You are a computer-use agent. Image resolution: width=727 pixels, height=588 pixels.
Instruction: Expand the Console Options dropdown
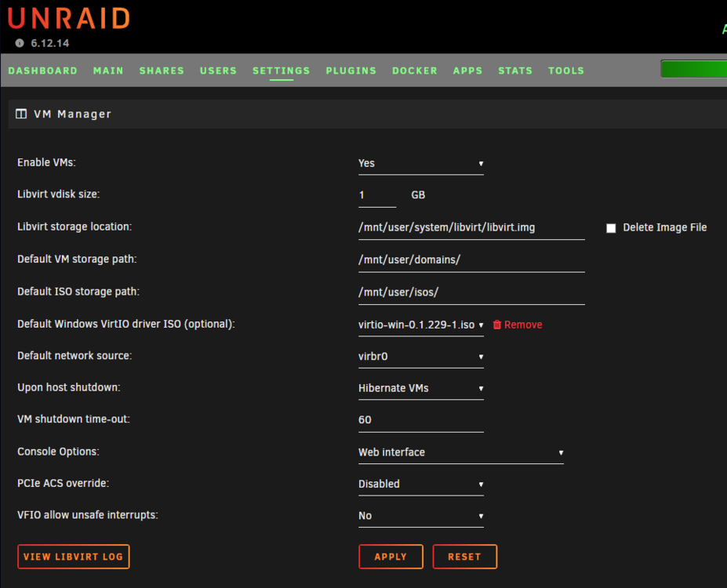coord(461,452)
